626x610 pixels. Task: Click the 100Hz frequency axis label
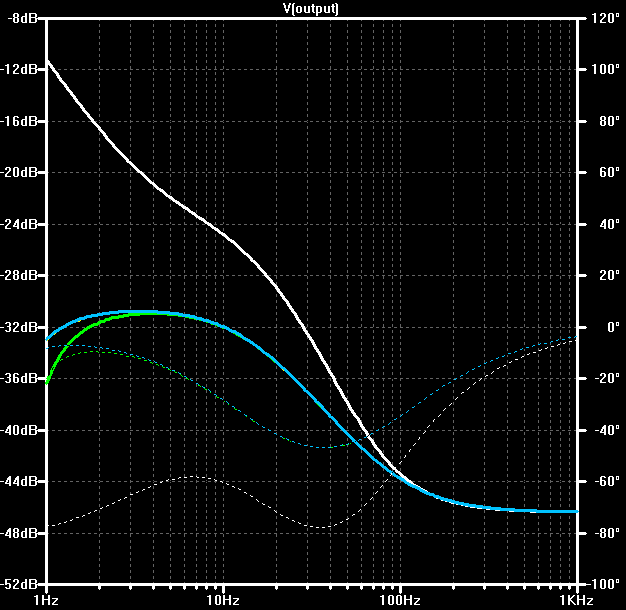click(x=400, y=600)
